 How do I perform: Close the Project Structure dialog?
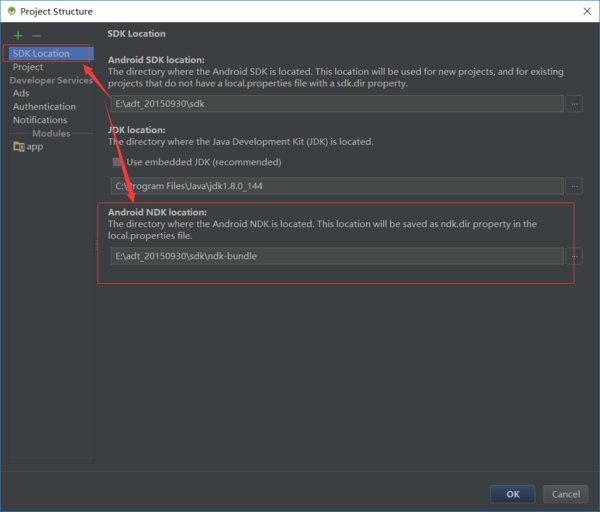click(x=587, y=11)
